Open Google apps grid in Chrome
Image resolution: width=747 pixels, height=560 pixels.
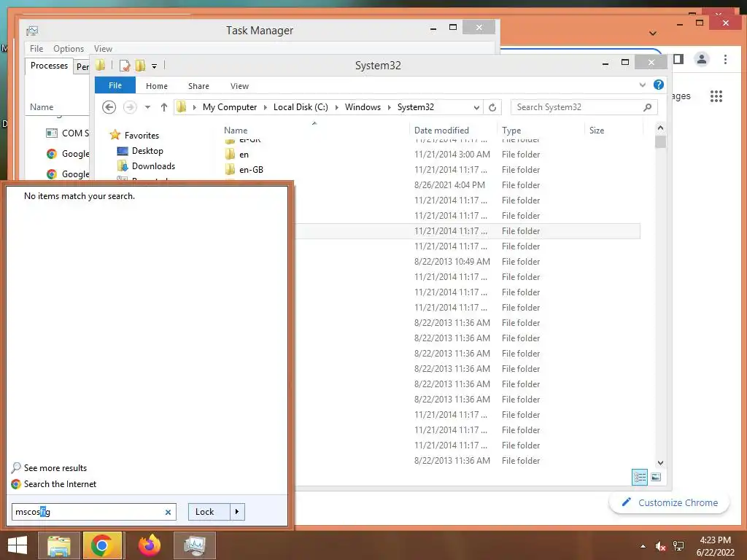(x=716, y=96)
